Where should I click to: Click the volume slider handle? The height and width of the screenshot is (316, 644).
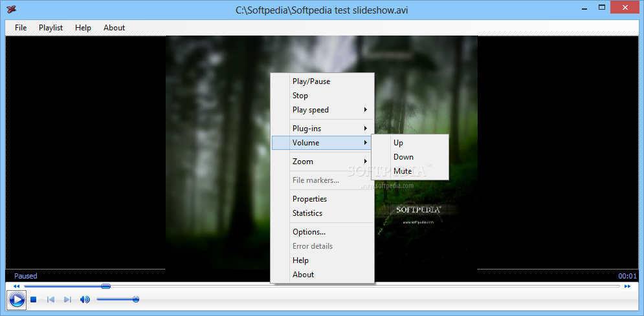(x=136, y=299)
